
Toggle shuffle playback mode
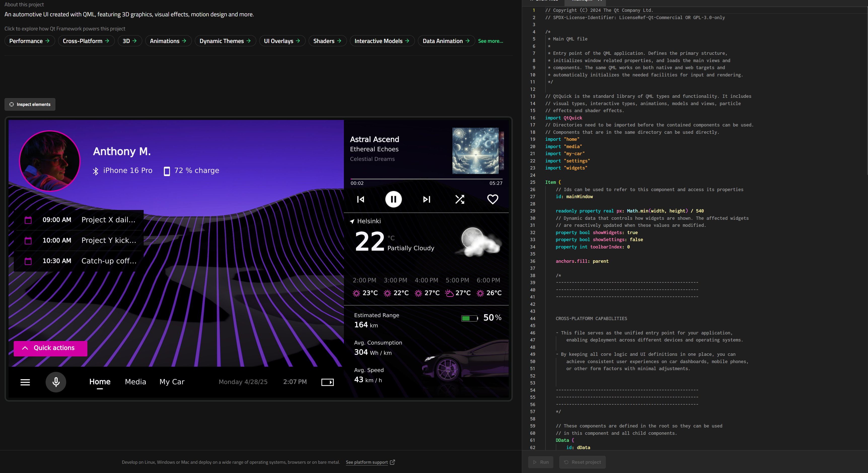tap(460, 199)
